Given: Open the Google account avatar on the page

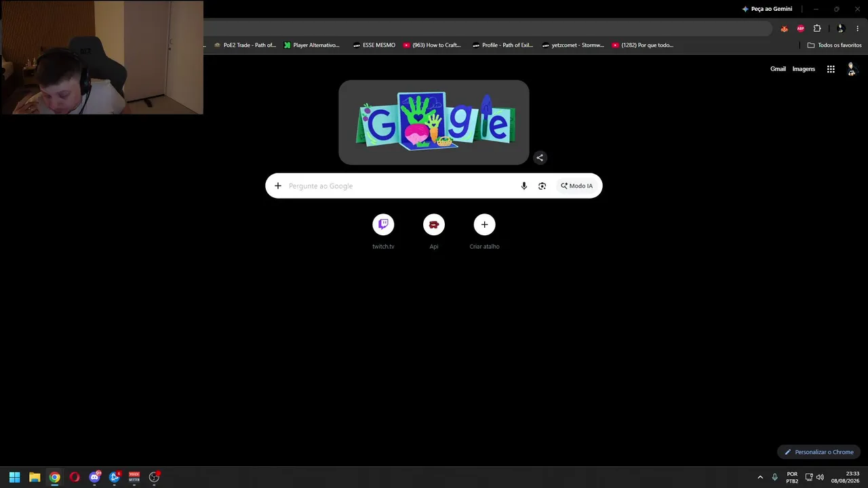Looking at the screenshot, I should coord(852,69).
